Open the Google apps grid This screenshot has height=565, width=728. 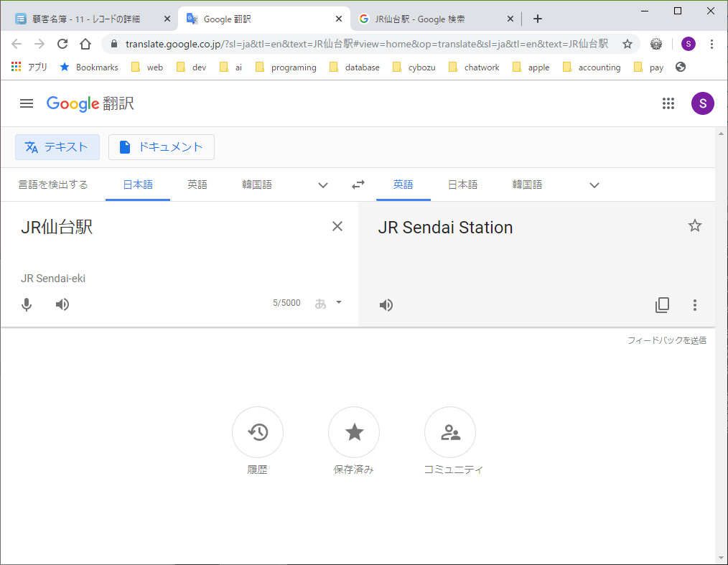tap(668, 103)
